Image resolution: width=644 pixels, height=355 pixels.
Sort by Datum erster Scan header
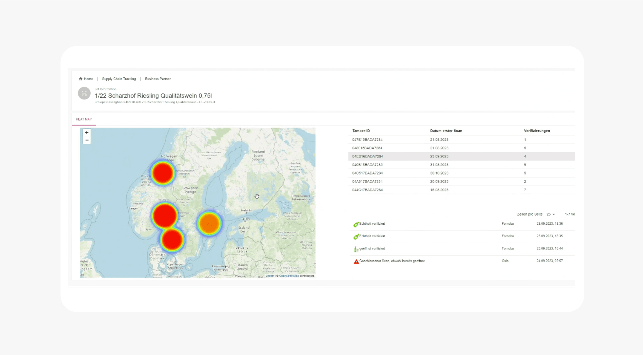point(446,131)
